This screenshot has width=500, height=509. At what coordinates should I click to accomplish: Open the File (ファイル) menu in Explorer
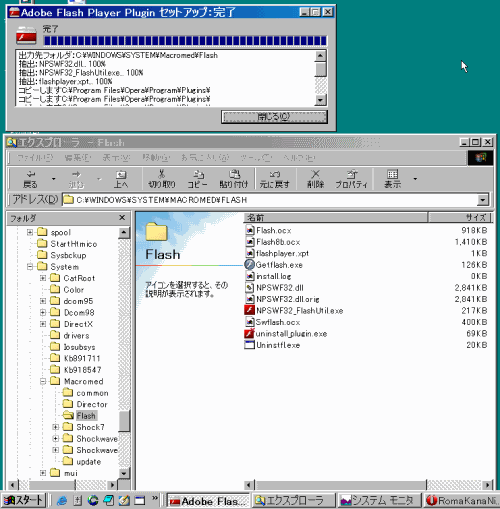coord(35,158)
